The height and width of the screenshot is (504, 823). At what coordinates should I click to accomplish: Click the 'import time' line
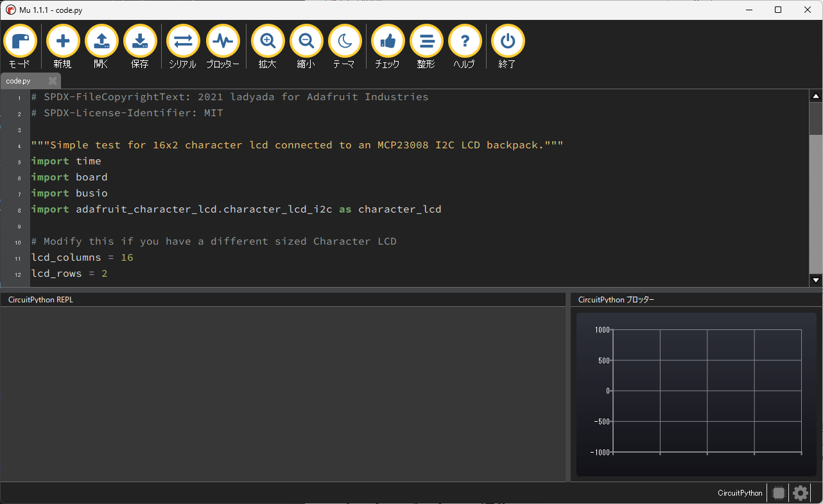(x=66, y=161)
